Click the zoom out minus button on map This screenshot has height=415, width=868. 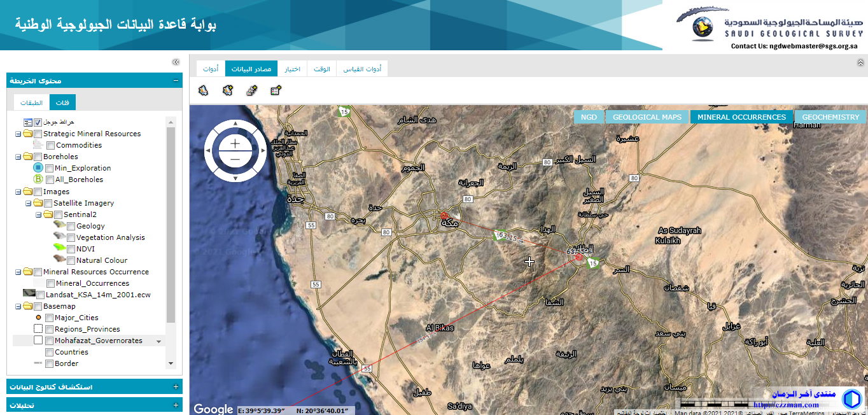(235, 158)
